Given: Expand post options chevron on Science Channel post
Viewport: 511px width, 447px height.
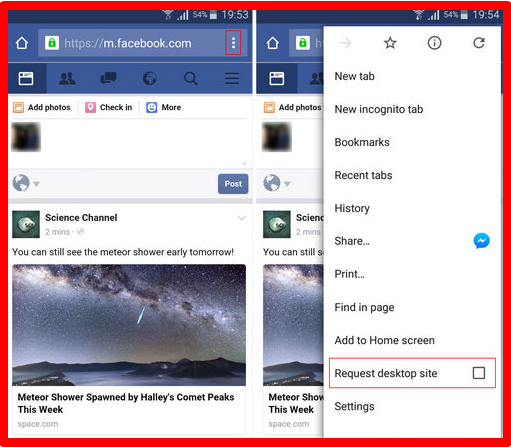Looking at the screenshot, I should tap(242, 218).
